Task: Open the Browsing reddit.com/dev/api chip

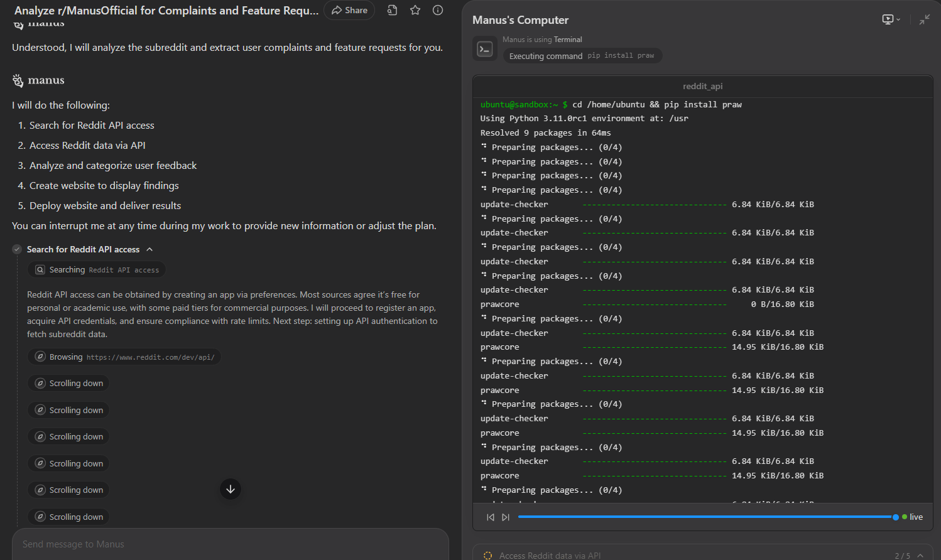Action: 124,357
